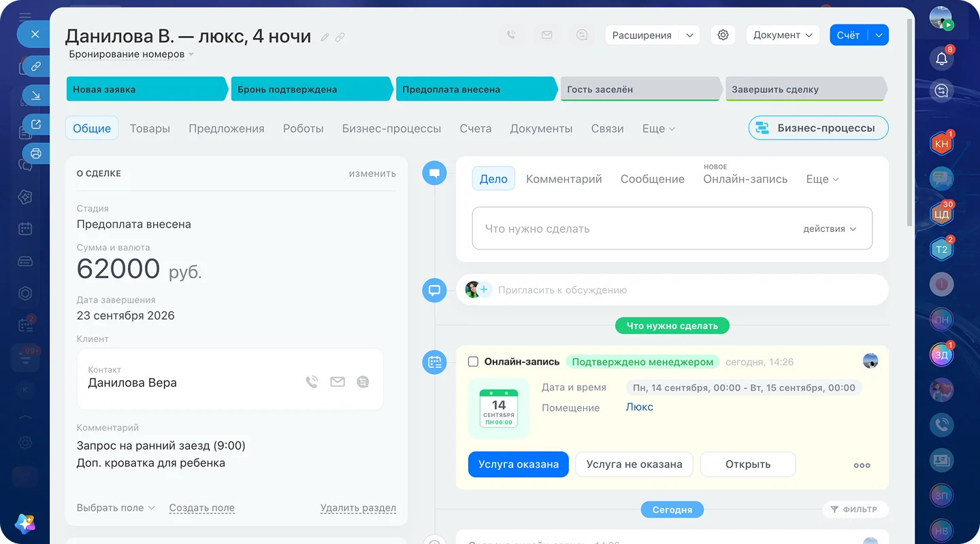
Task: Open the Документ dropdown
Action: tap(783, 35)
